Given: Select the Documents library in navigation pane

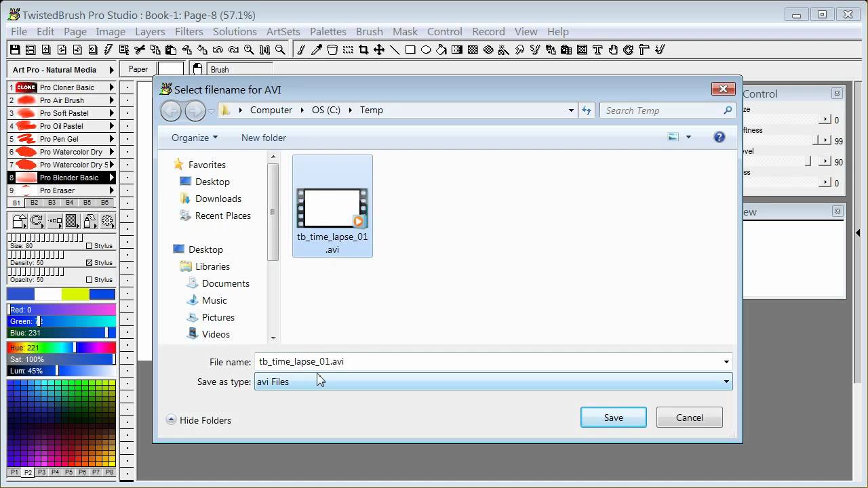Looking at the screenshot, I should point(226,283).
